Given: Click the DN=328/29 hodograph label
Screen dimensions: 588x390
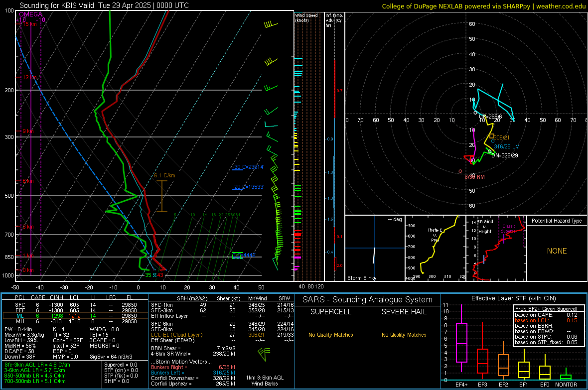Looking at the screenshot, I should coord(505,155).
